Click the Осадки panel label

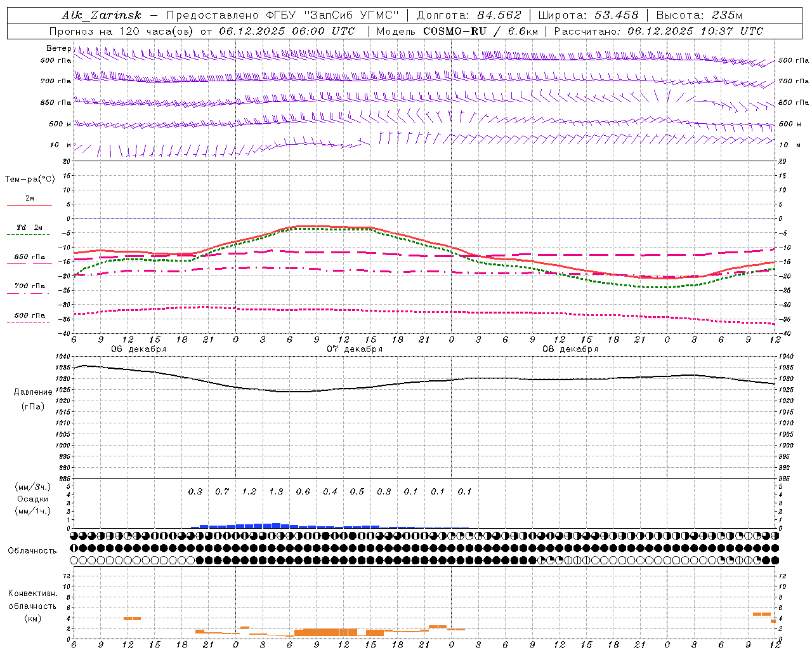tap(32, 499)
